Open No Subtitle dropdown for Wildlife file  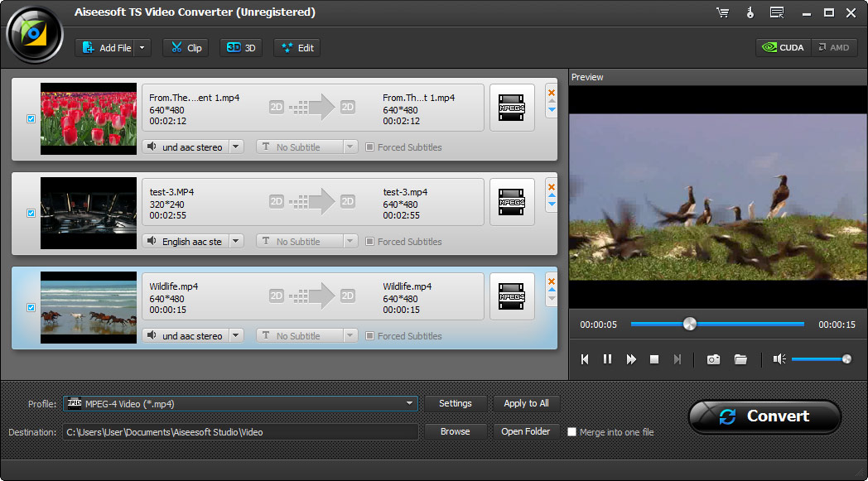350,335
